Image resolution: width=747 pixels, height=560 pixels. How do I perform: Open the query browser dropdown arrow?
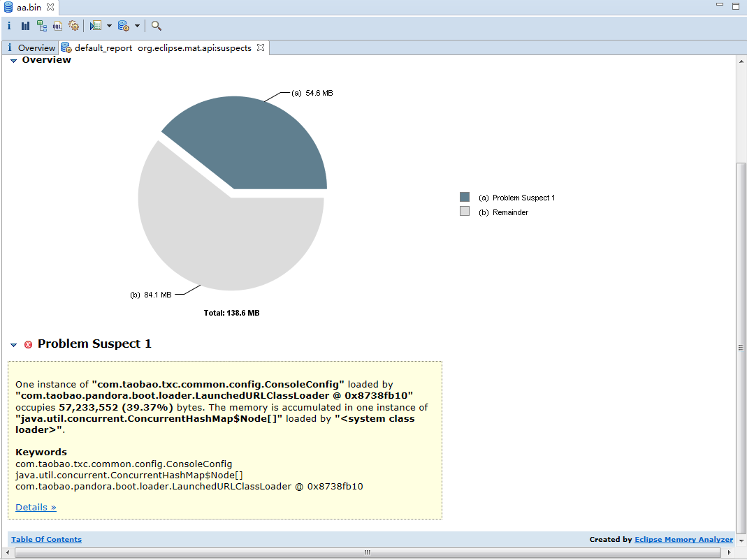pos(137,26)
